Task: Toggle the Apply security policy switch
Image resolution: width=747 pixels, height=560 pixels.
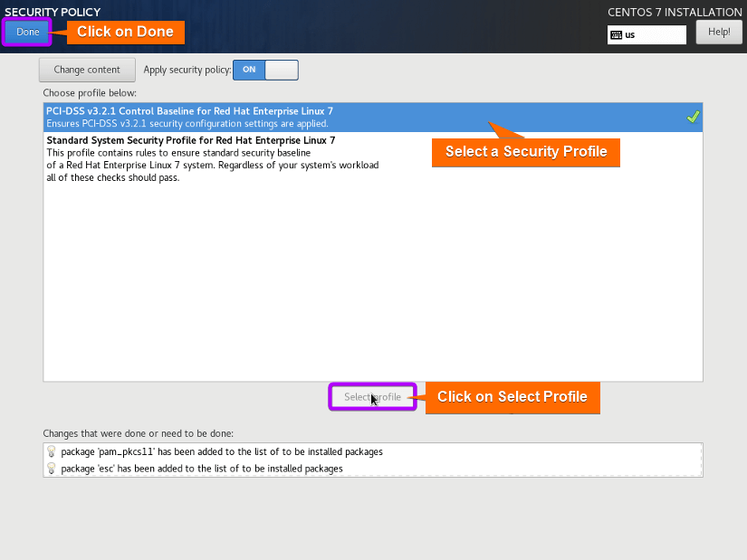Action: [x=265, y=70]
